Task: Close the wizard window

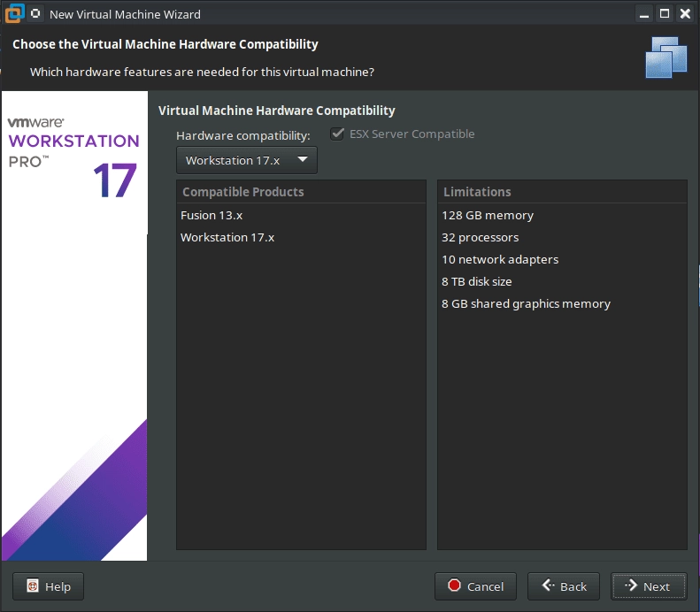Action: (685, 14)
